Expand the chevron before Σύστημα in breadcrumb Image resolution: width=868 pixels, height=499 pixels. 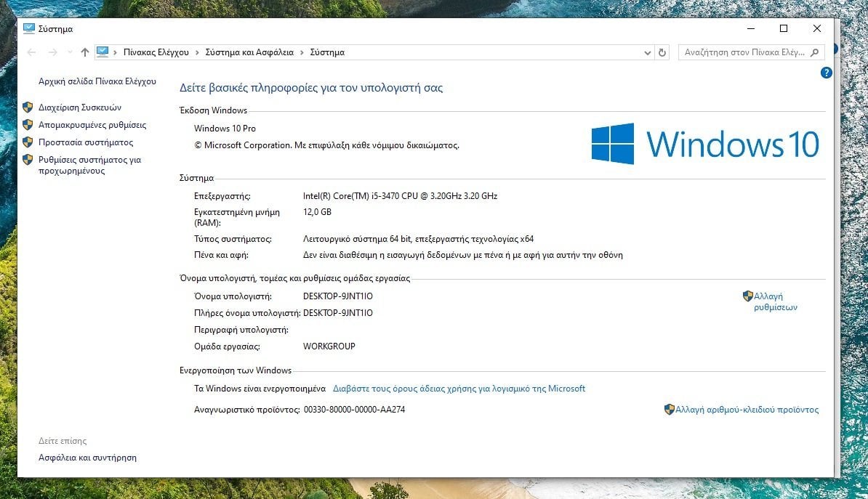click(x=302, y=52)
